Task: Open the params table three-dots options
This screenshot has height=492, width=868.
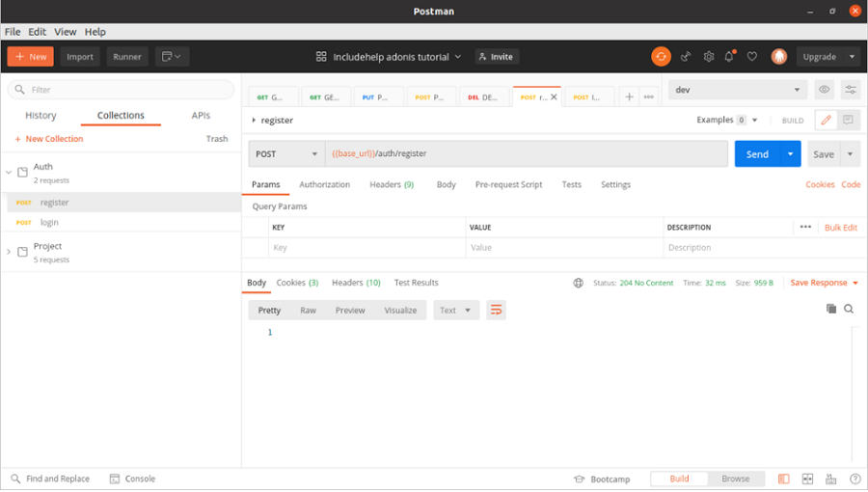Action: pos(805,227)
